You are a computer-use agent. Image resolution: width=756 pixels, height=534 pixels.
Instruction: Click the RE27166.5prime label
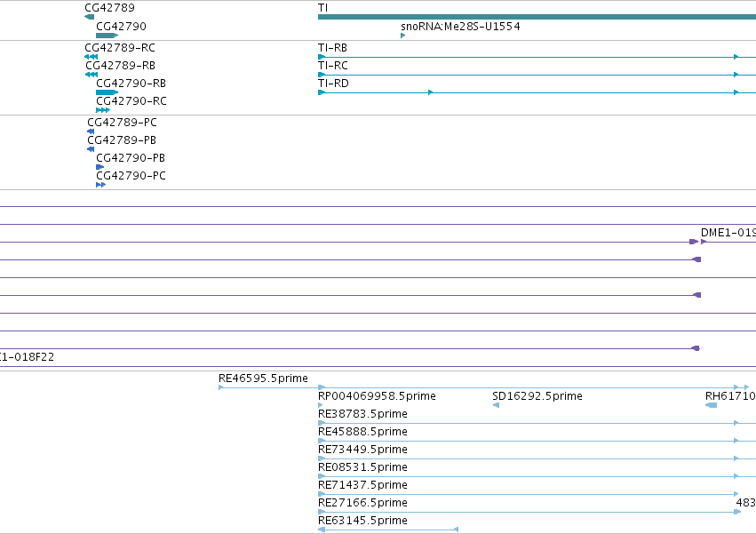[362, 503]
